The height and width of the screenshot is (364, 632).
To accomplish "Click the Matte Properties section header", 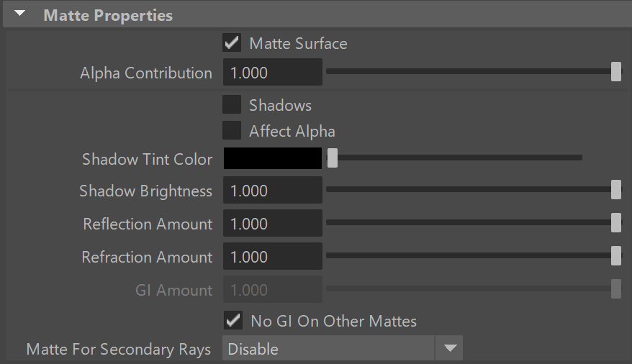I will 317,15.
